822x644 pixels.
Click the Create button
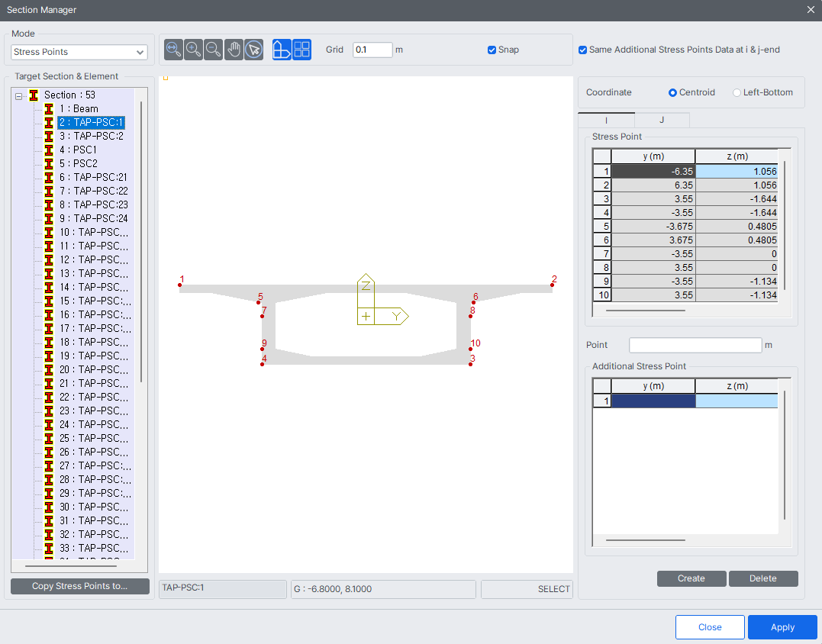pos(691,578)
